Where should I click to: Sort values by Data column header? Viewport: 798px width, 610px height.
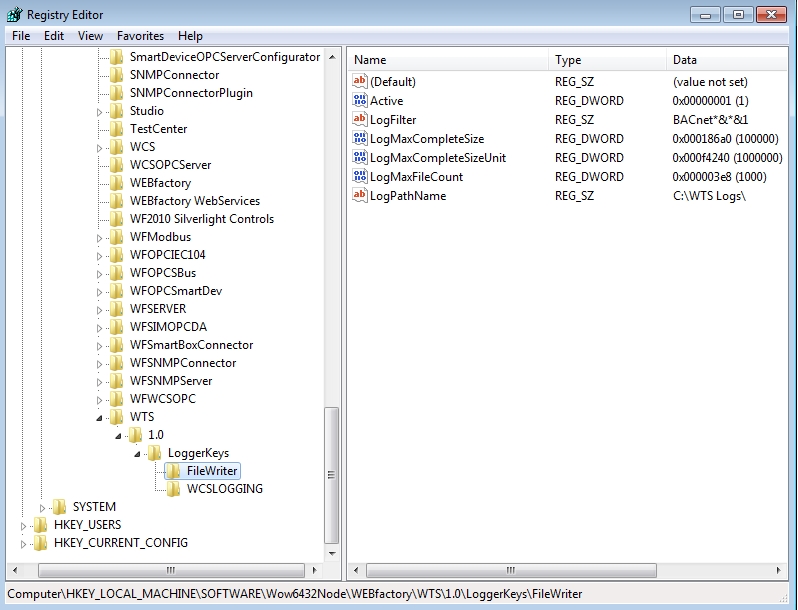tap(727, 60)
